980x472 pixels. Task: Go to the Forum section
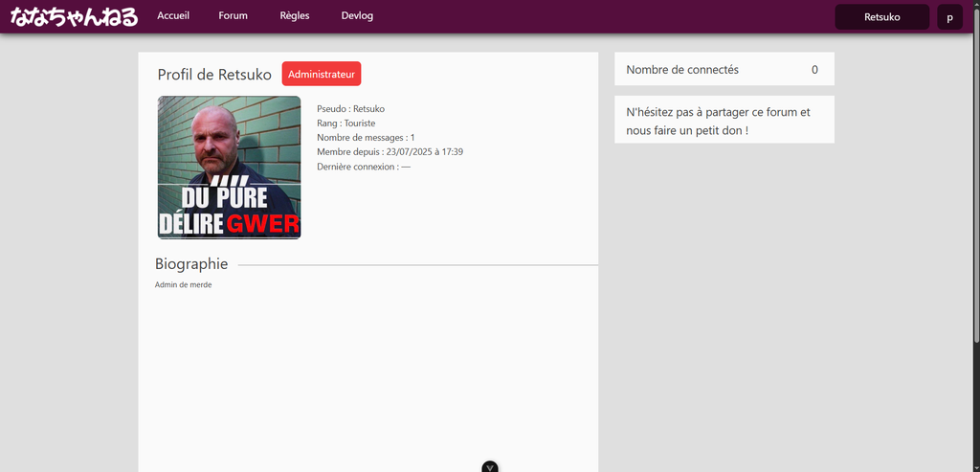click(233, 16)
